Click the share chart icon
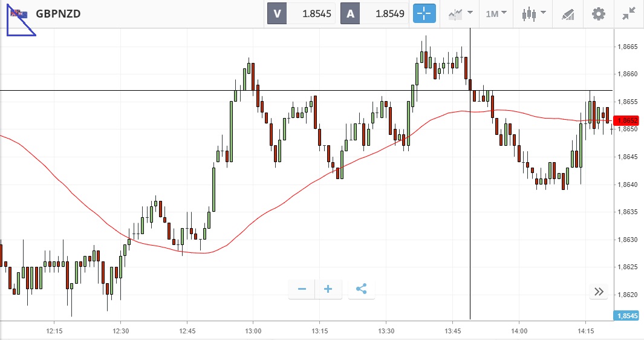This screenshot has width=644, height=340. click(x=362, y=289)
